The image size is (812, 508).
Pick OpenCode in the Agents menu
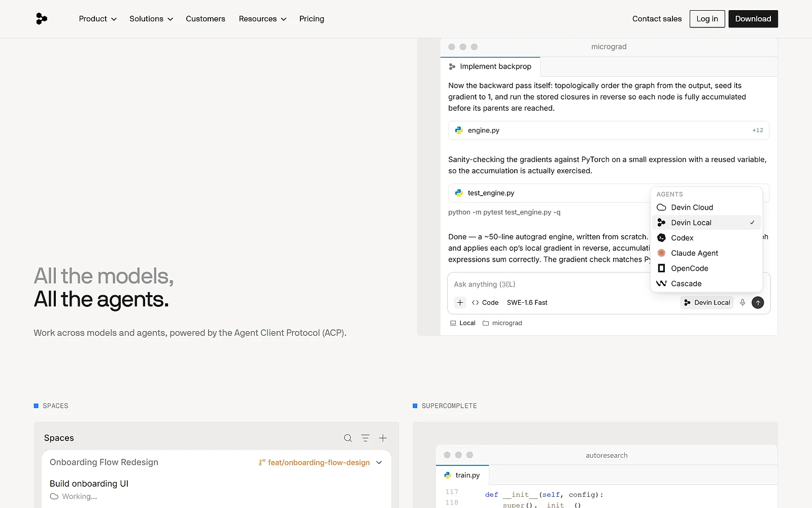(706, 268)
